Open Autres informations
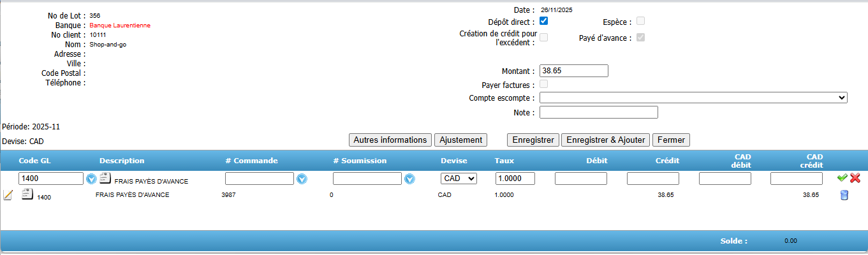868x255 pixels. coord(390,140)
